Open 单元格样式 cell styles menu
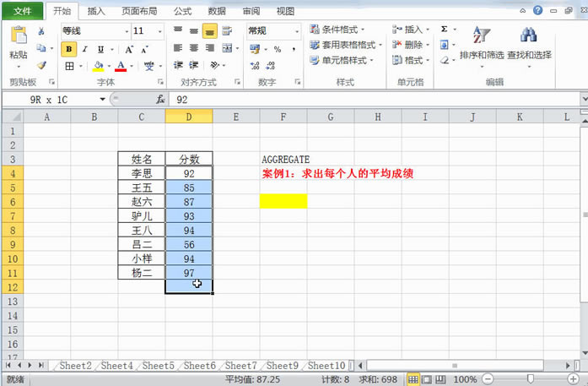The image size is (588, 386). coord(342,60)
